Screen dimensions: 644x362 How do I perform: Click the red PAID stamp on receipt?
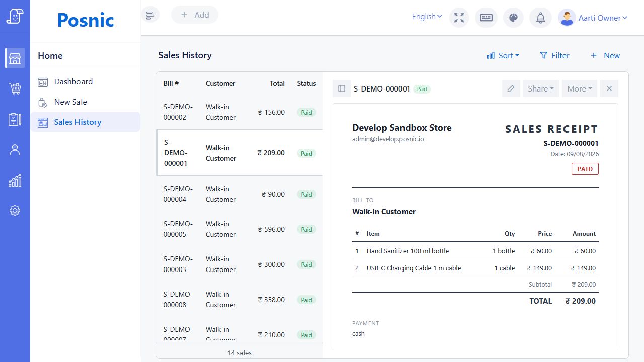click(585, 169)
